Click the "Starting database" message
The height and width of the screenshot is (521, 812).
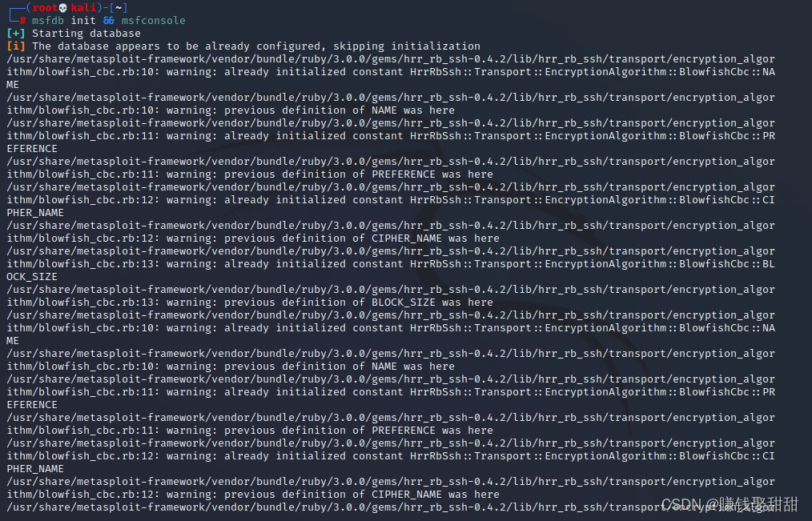[86, 34]
